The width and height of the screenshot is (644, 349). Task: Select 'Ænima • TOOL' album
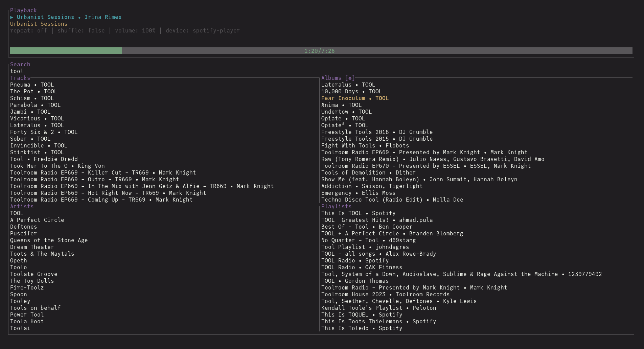click(341, 105)
